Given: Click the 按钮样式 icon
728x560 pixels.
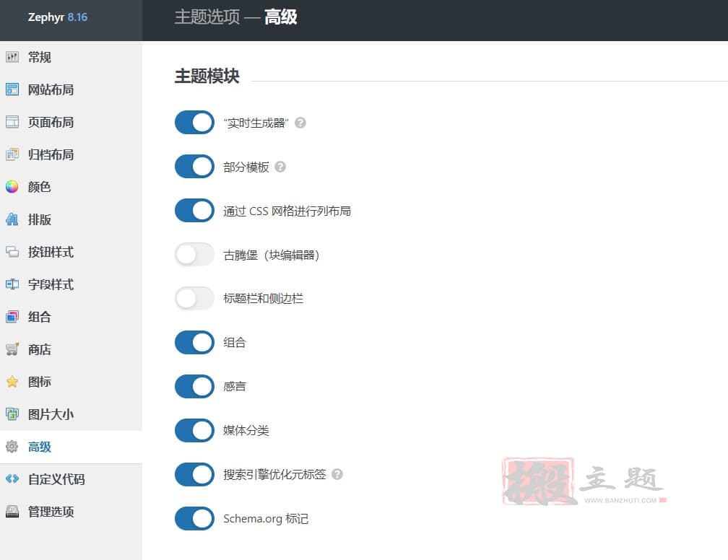Looking at the screenshot, I should click(x=12, y=252).
